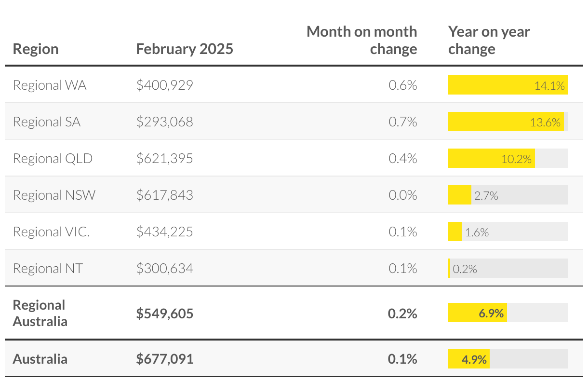Click the Regional NSW row label
Screen dimensions: 588x382
point(54,195)
